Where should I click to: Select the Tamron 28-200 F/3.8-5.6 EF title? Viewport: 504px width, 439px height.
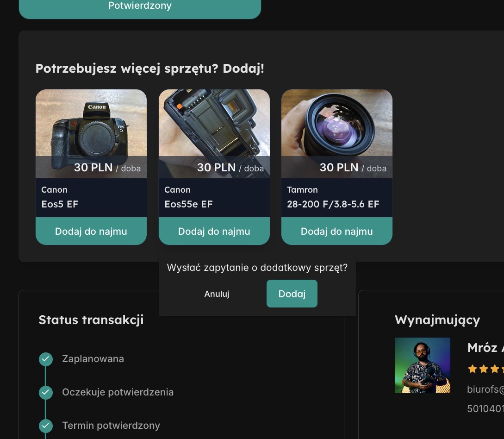pos(333,204)
